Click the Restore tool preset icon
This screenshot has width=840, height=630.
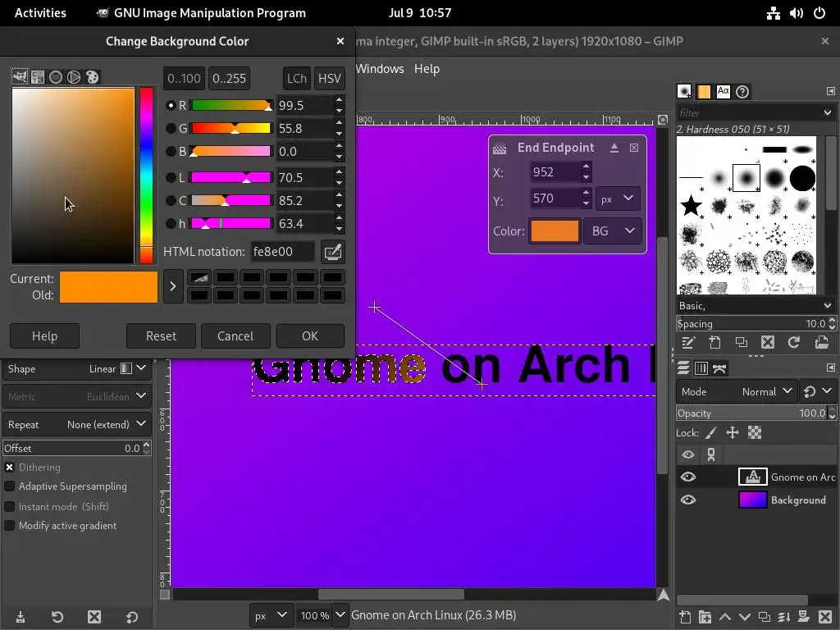click(57, 617)
